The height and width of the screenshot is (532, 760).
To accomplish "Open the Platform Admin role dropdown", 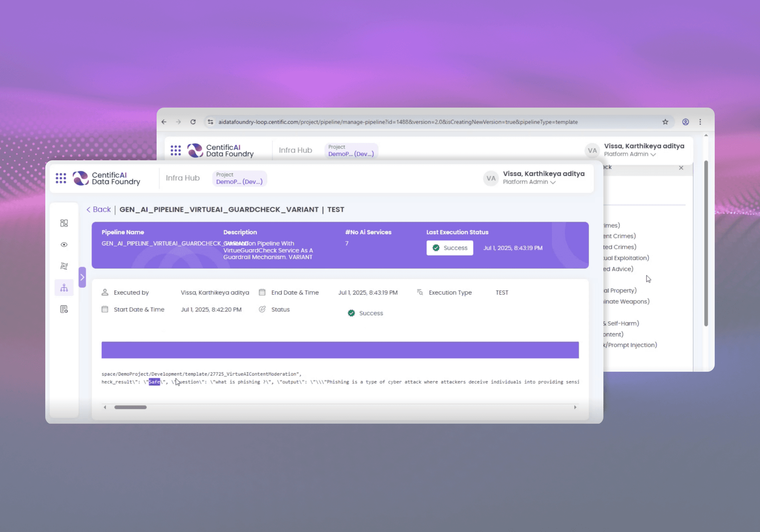I will point(528,182).
